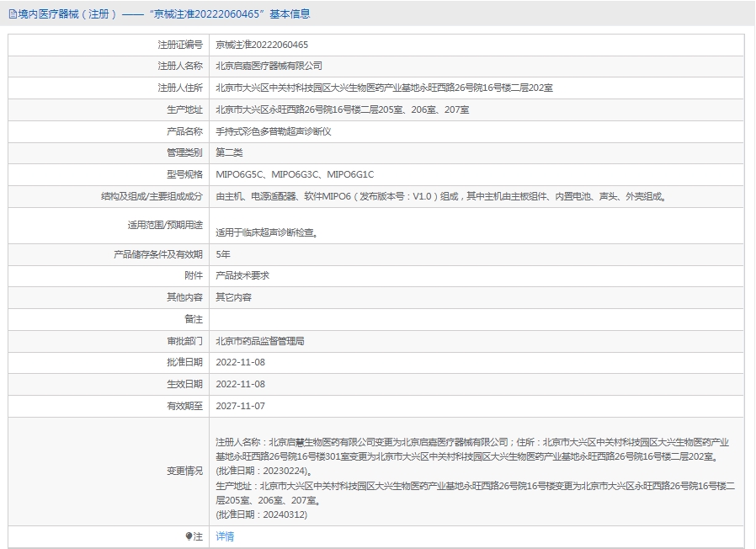This screenshot has width=756, height=549.
Task: Select approving department 北京市药品监督管理局
Action: 260,341
